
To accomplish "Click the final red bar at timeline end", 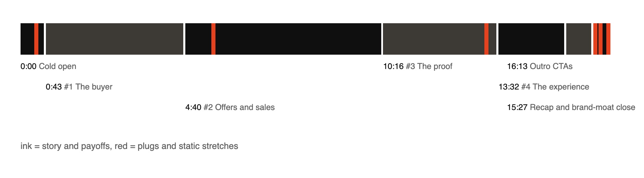I will (x=608, y=39).
